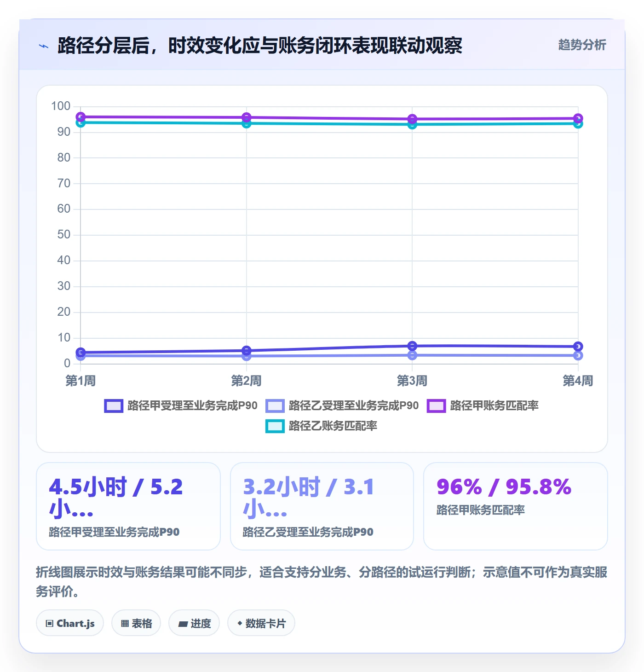Click the 路径甲账务匹配率 point at 第3周

(x=412, y=119)
